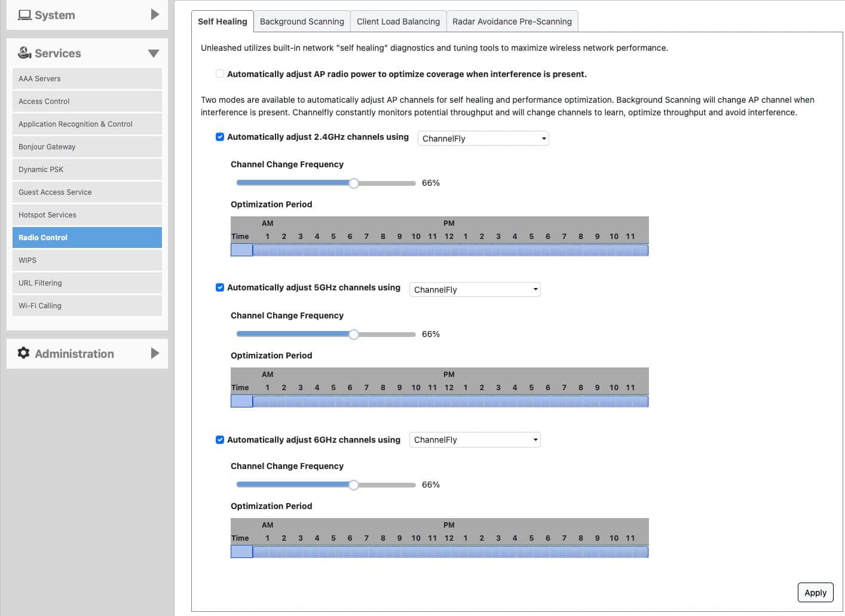Uncheck automatically adjust 5GHz channels
This screenshot has width=845, height=616.
(220, 287)
